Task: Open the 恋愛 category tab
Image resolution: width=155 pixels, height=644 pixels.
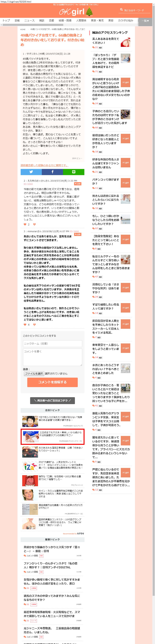Action: click(x=52, y=20)
